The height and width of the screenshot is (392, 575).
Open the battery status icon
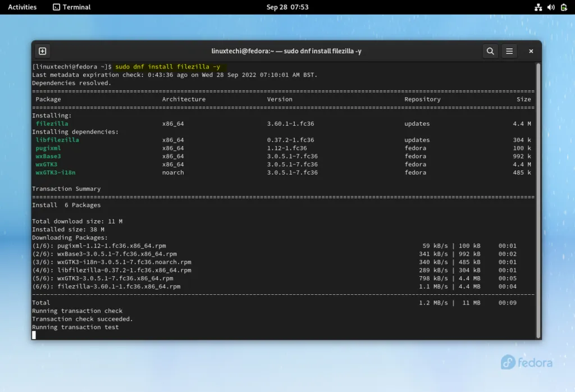coord(564,7)
